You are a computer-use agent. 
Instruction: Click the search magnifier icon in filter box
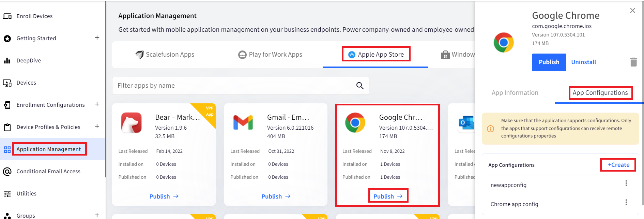(x=360, y=86)
